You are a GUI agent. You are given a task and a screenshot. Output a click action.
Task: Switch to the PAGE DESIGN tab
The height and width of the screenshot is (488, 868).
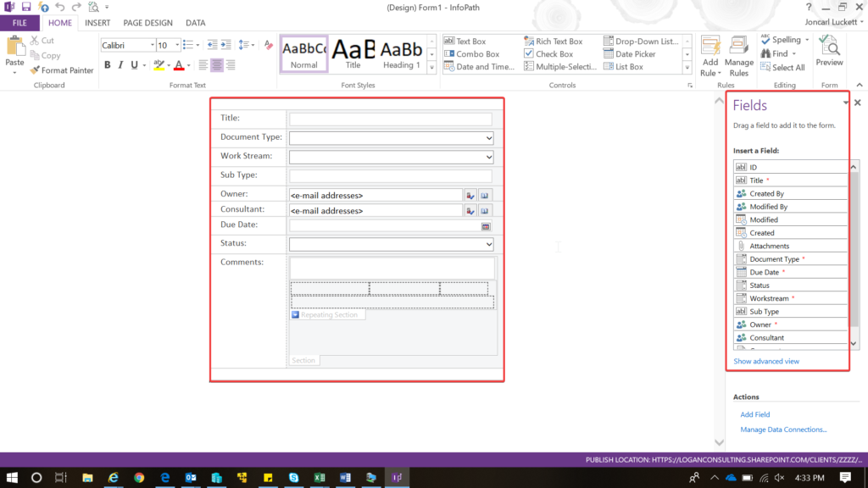[x=147, y=23]
